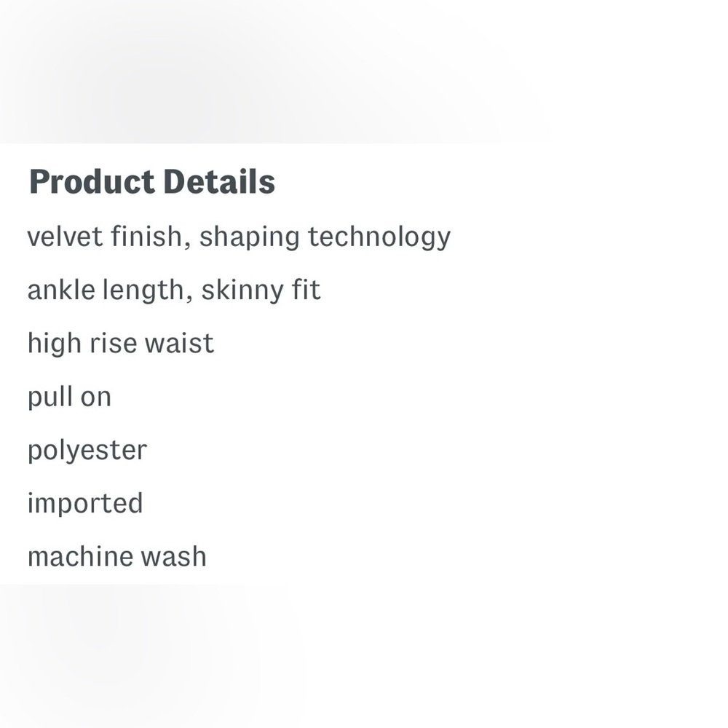Viewport: 728px width, 728px height.
Task: Click the word wash
Action: click(174, 557)
